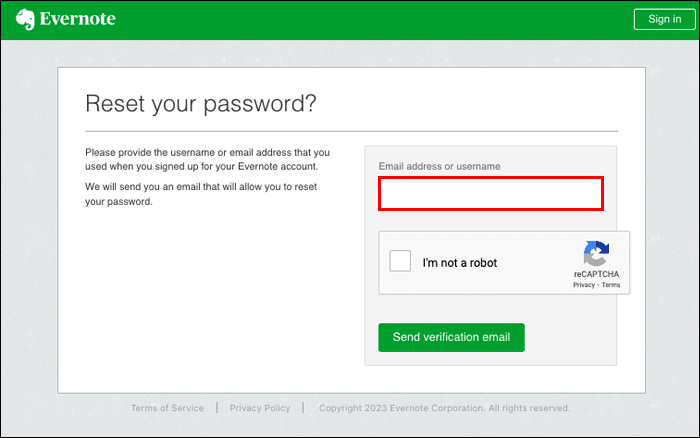Click the Evernote elephant logo icon
Image resolution: width=700 pixels, height=438 pixels.
pos(25,19)
